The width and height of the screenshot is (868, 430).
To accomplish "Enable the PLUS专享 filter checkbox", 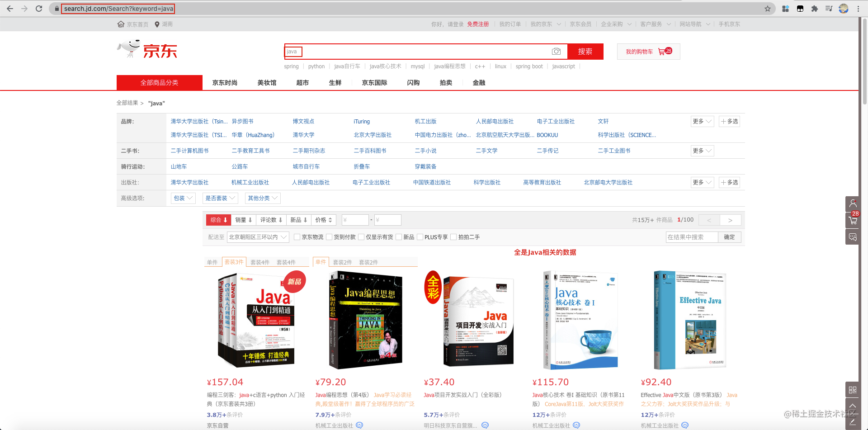I will 420,236.
